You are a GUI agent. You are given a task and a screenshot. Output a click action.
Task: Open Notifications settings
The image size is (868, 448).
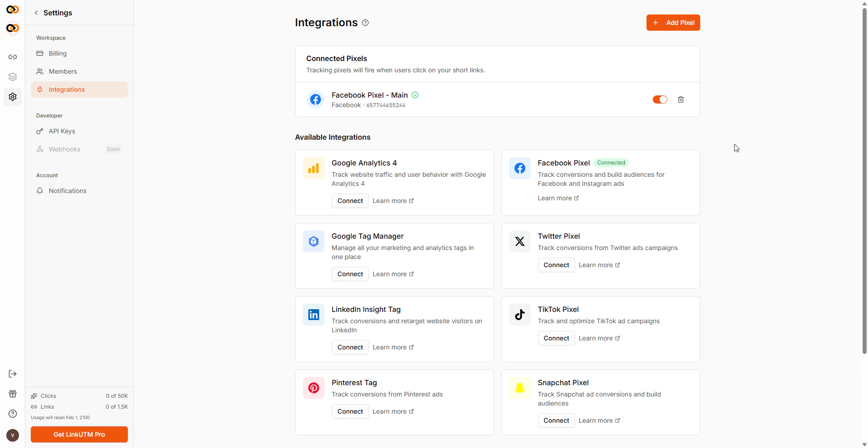(x=79, y=191)
